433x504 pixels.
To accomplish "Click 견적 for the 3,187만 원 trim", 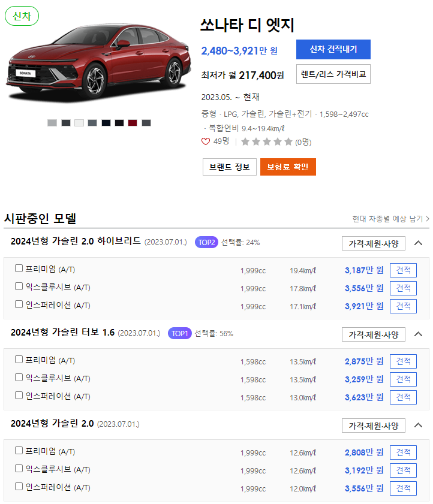I will pyautogui.click(x=403, y=270).
